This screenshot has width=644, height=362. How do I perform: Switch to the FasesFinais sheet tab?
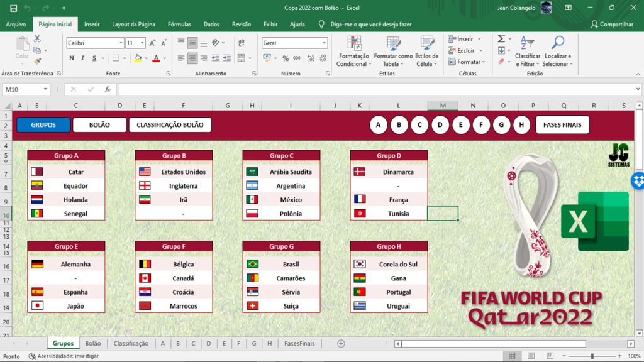pyautogui.click(x=299, y=344)
